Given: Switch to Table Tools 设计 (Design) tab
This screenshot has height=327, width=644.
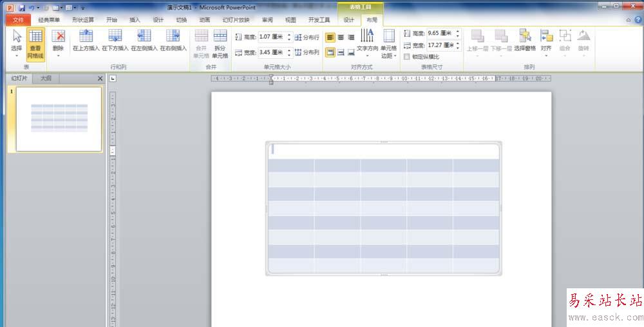Looking at the screenshot, I should tap(348, 20).
